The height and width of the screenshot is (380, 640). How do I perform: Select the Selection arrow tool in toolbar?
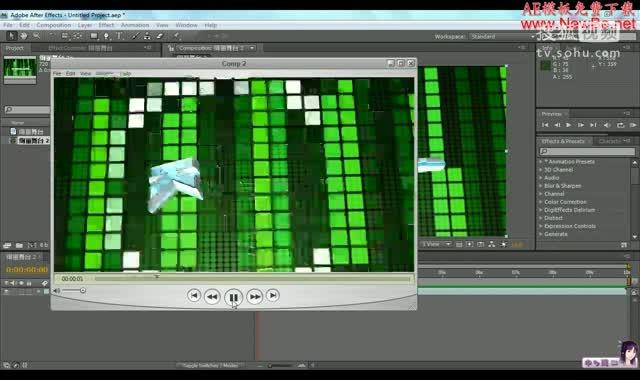(11, 36)
